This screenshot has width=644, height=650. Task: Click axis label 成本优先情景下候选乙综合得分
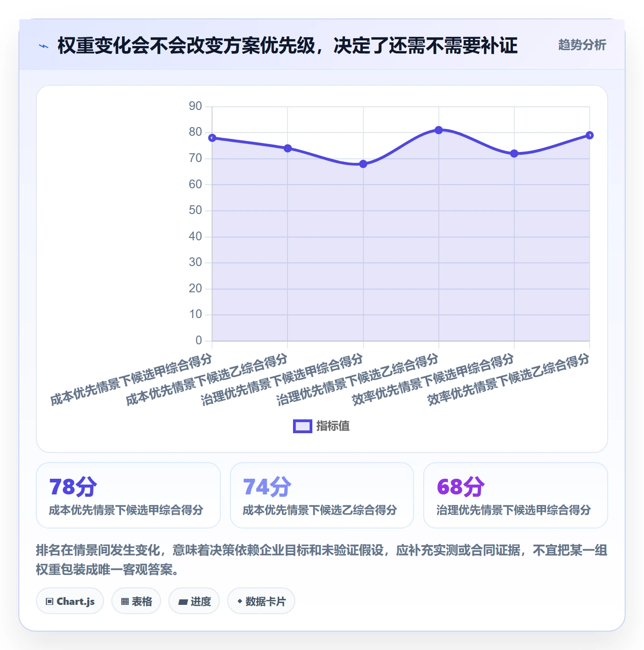pyautogui.click(x=207, y=379)
